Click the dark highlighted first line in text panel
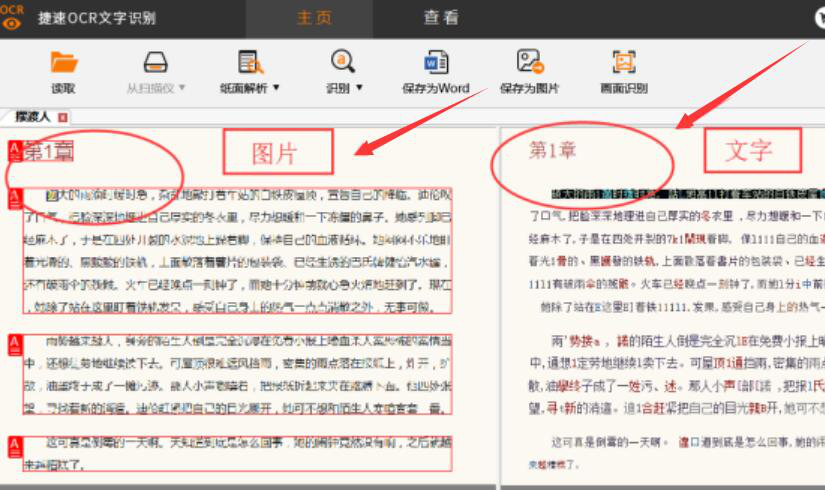 (688, 194)
